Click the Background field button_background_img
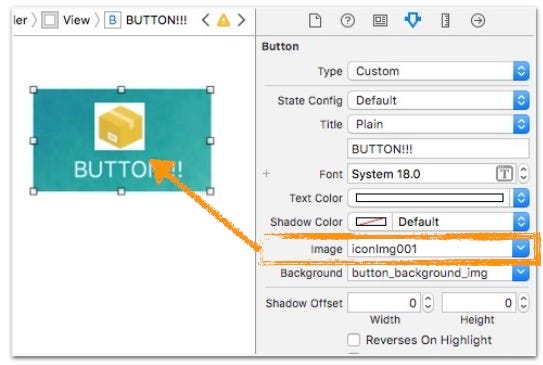543x365 pixels. [430, 273]
